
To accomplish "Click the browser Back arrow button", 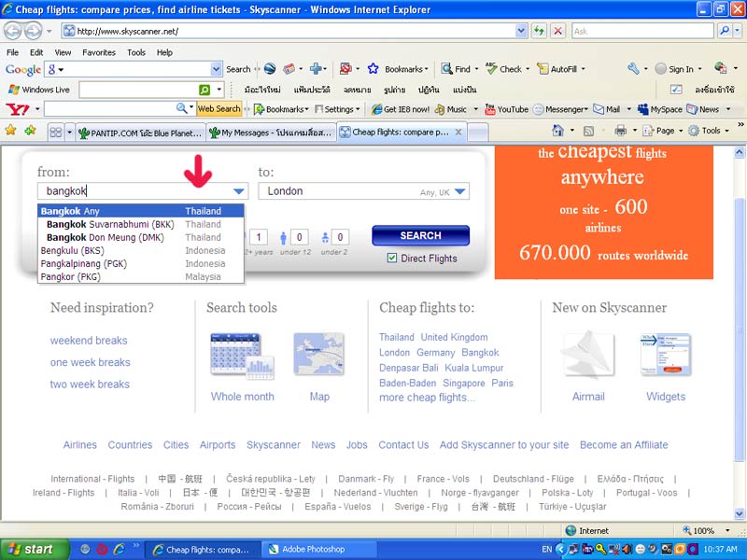I will pyautogui.click(x=13, y=32).
